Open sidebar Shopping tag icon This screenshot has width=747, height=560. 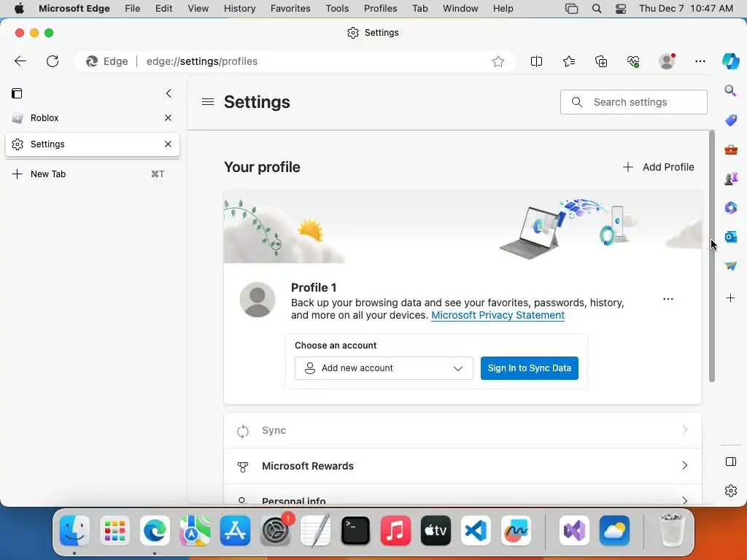[x=731, y=120]
